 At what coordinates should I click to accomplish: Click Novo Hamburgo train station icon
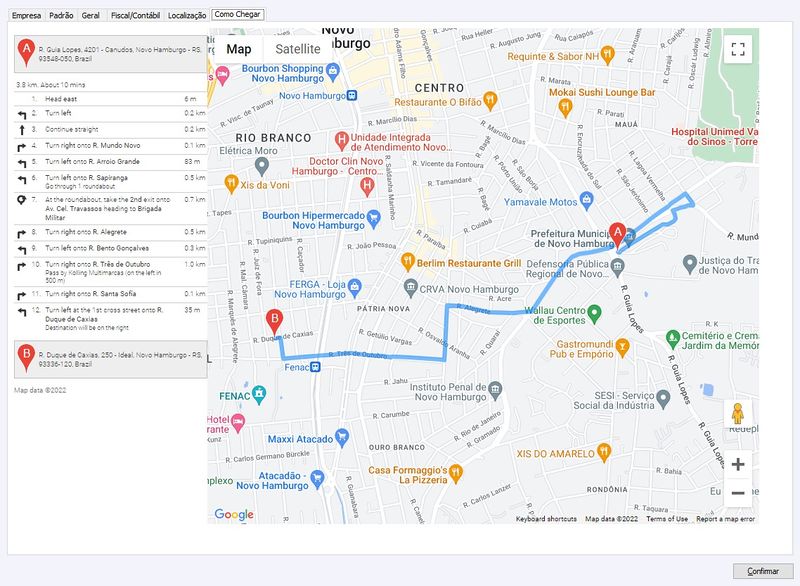(x=352, y=95)
